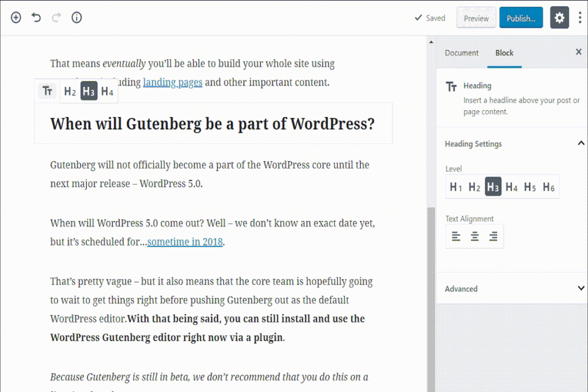Viewport: 588px width, 392px height.
Task: Click the Saved status indicator
Action: (430, 18)
